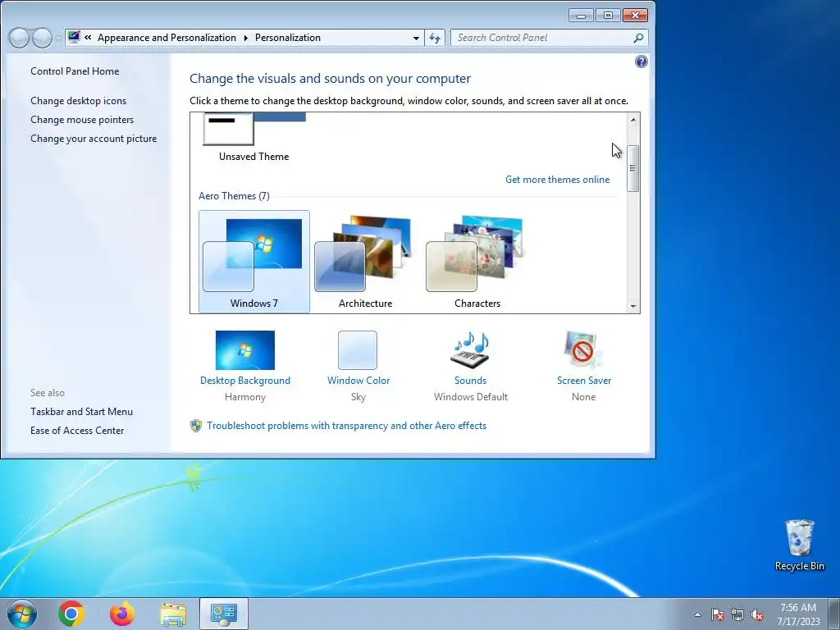Screen dimensions: 840x630
Task: Select the Unsaved Theme thumbnail
Action: 254,129
